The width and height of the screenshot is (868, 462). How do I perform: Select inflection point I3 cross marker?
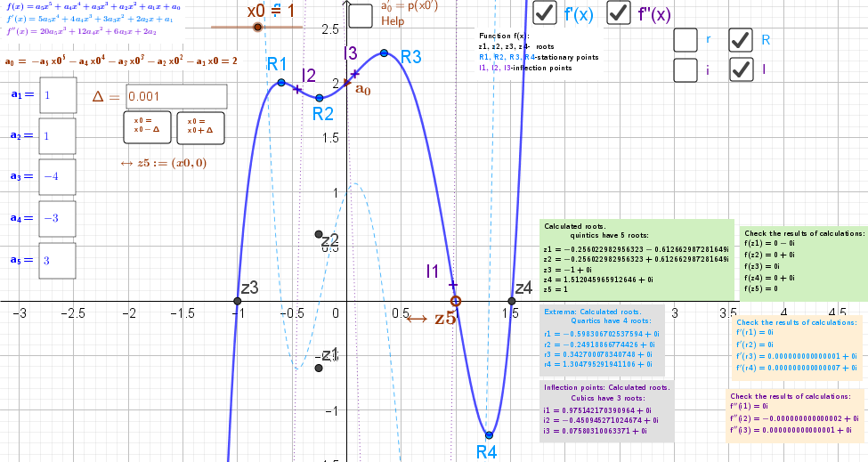[x=355, y=73]
